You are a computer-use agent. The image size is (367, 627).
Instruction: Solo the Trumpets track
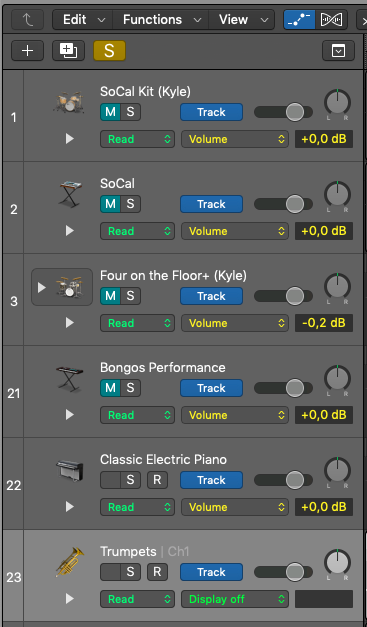[x=130, y=572]
